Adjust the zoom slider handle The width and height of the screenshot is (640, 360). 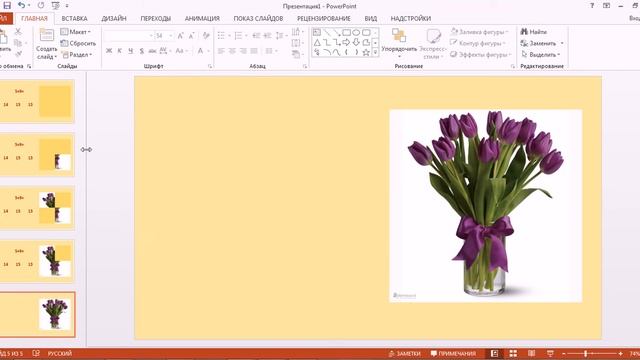586,353
